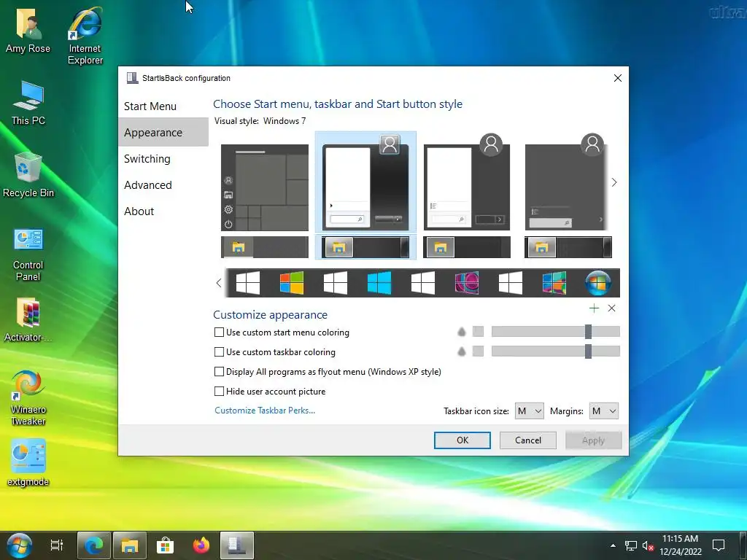This screenshot has width=747, height=560.
Task: Open the extgmode desktop icon
Action: click(28, 462)
